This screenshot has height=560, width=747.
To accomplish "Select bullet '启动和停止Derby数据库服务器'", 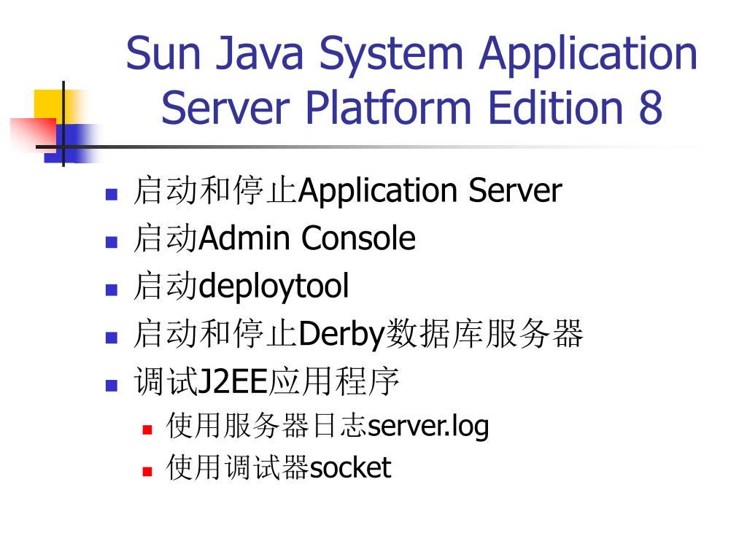I will point(358,334).
